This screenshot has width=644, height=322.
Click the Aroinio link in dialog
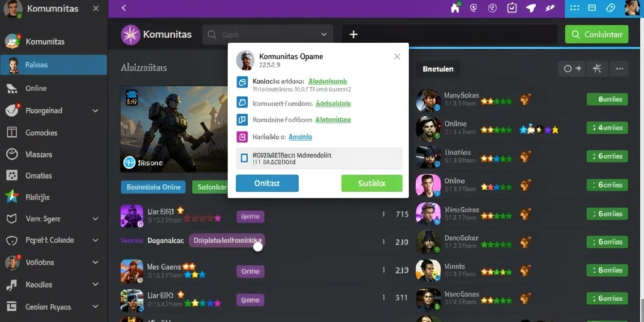(300, 136)
